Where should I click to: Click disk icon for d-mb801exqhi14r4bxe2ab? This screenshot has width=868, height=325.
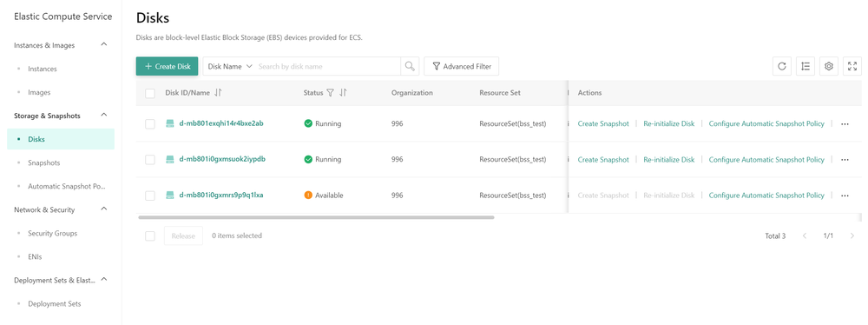tap(170, 123)
